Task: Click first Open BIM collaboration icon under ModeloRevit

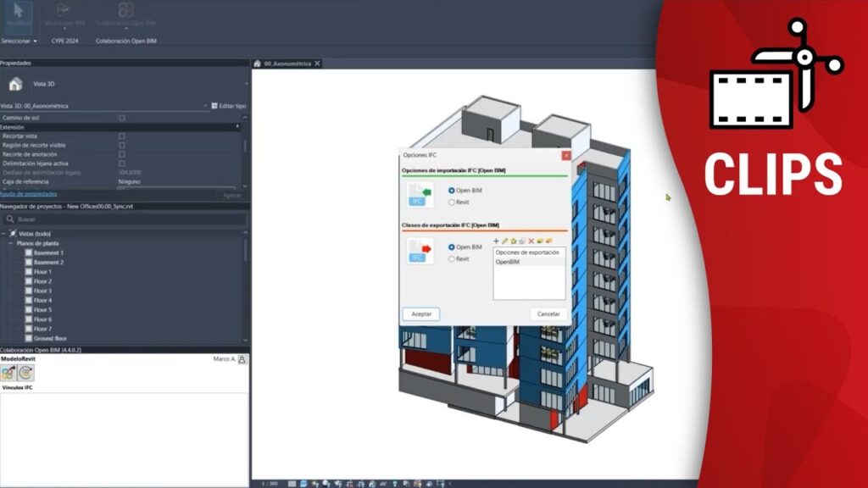Action: coord(8,373)
